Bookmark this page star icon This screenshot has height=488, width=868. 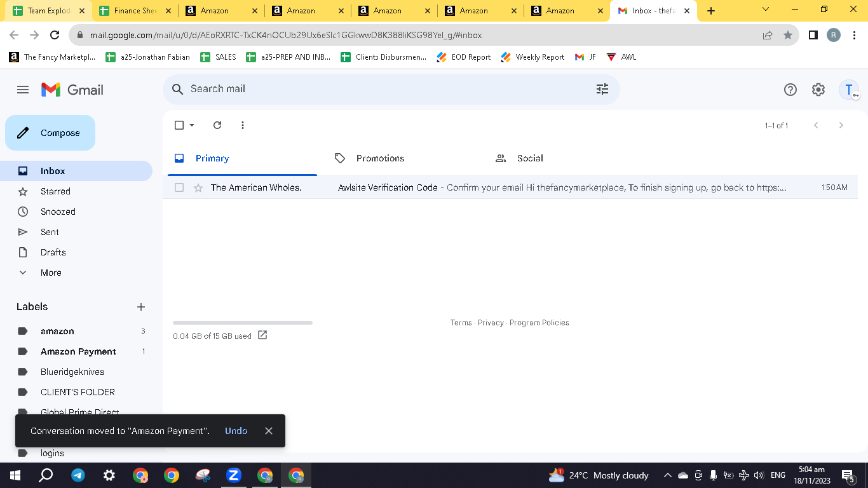point(788,36)
